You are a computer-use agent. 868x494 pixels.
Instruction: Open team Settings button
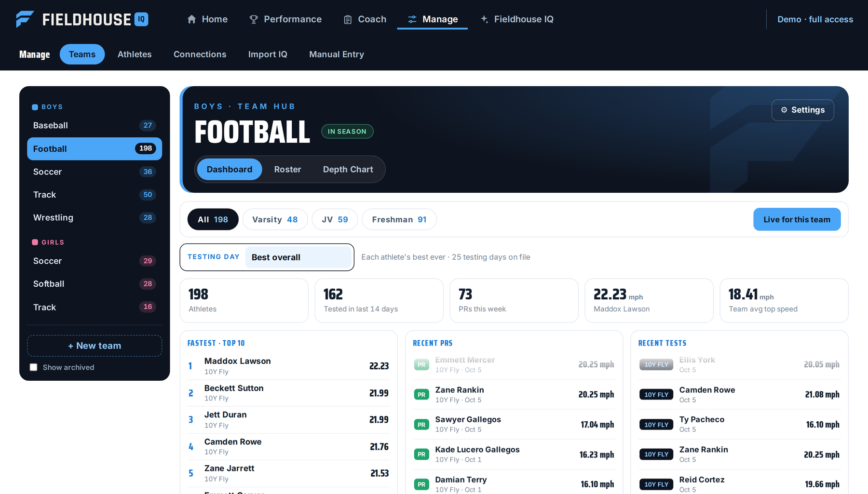[802, 110]
